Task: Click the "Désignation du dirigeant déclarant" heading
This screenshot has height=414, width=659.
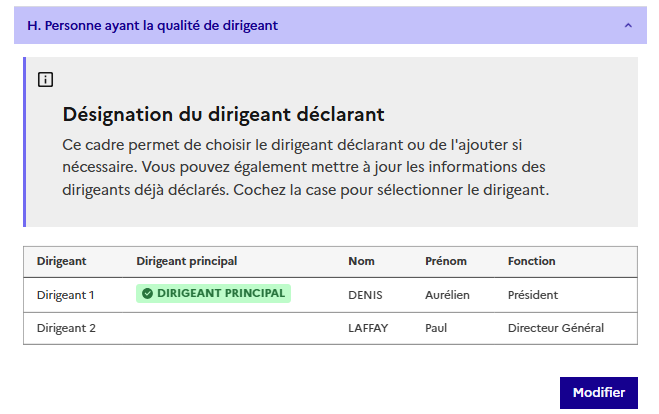Action: click(224, 114)
